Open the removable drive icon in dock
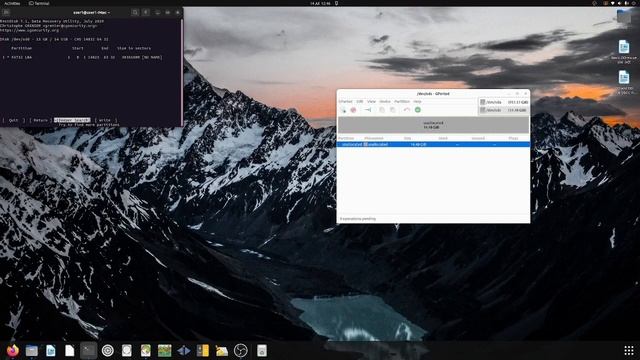The height and width of the screenshot is (360, 640). [x=262, y=351]
